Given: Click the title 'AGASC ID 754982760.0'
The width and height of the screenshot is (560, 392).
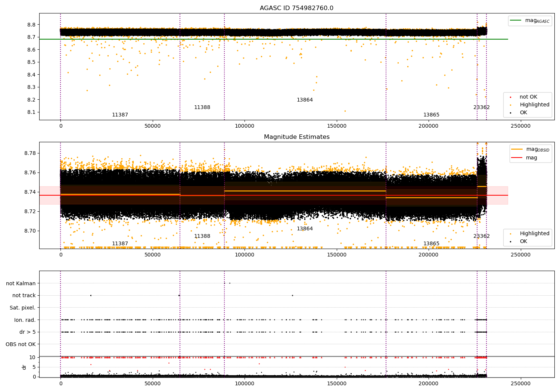Looking at the screenshot, I should click(296, 8).
